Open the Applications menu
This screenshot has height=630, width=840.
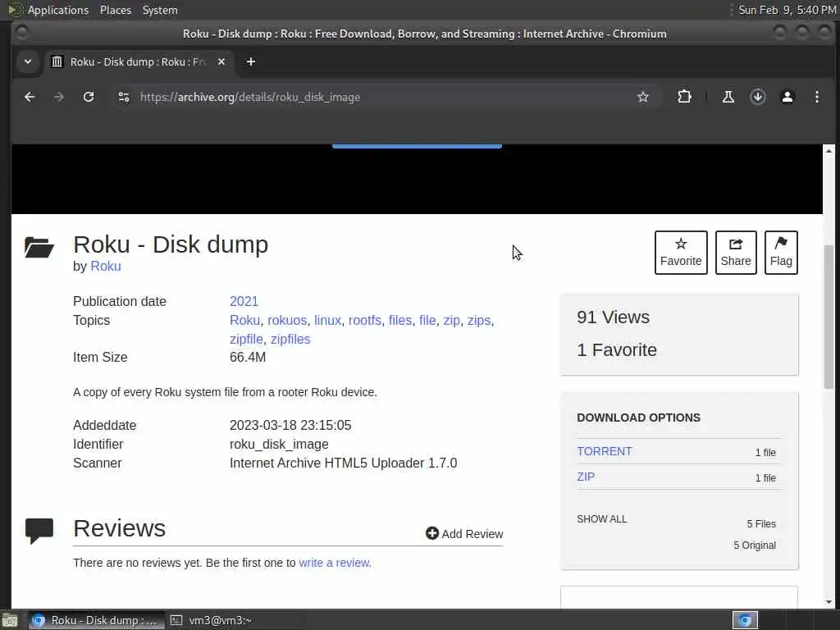pos(58,10)
